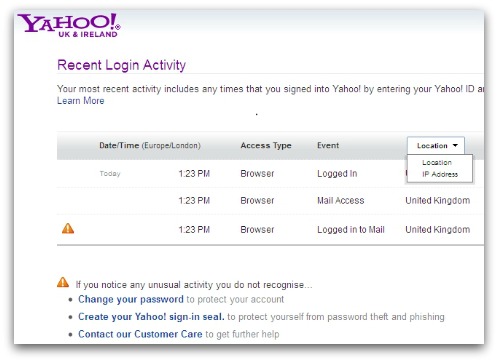This screenshot has height=362, width=498.
Task: Click Browser in the Logged In row
Action: coord(257,174)
